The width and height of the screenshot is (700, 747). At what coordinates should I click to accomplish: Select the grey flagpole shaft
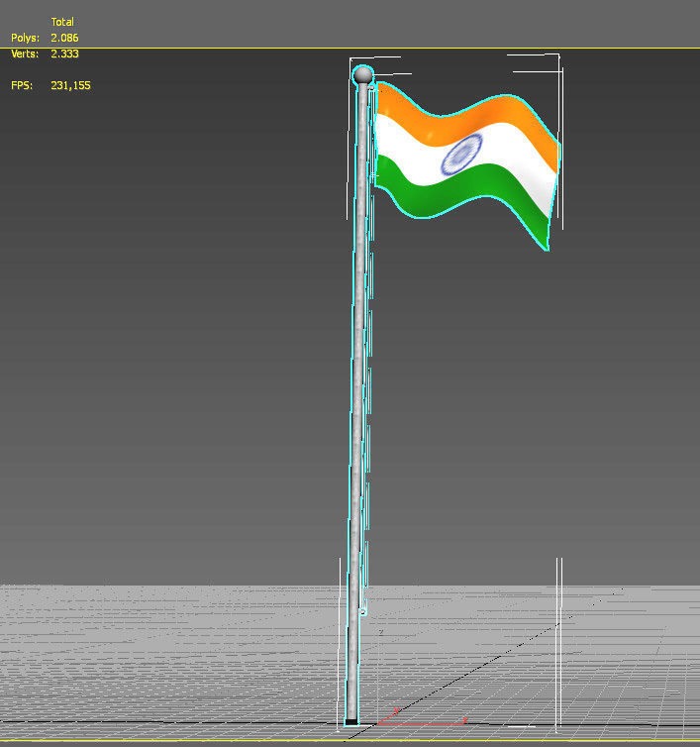(357, 405)
